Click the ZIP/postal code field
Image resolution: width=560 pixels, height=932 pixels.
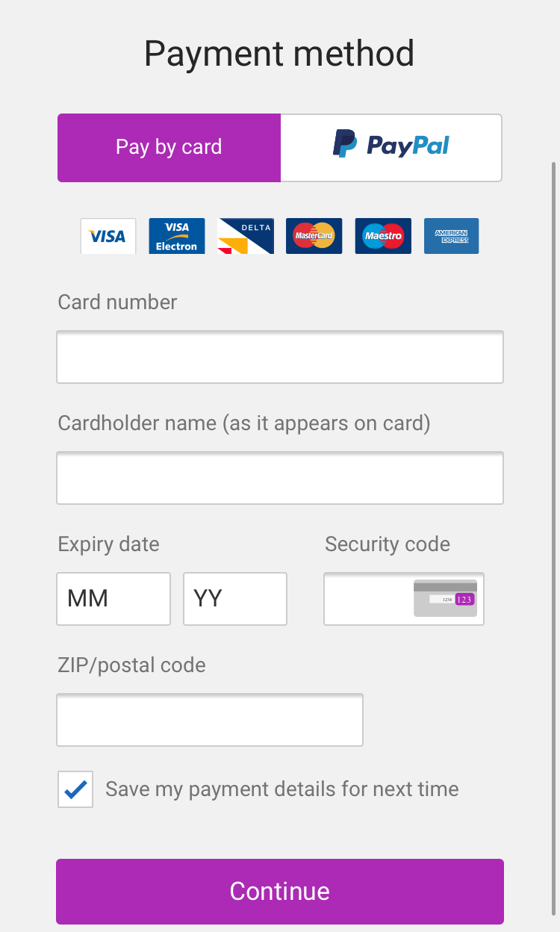[210, 720]
